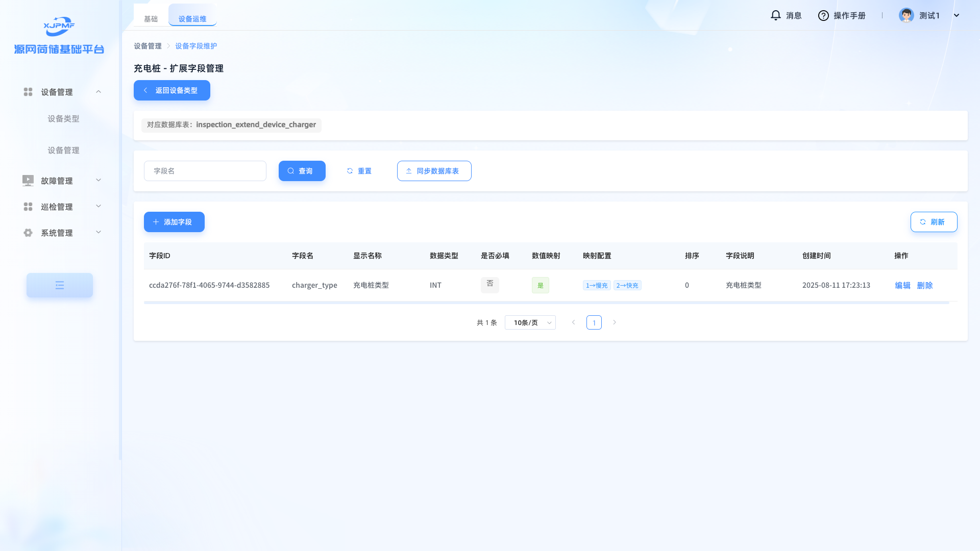Click the 同步数据库表 button
Viewport: 980px width, 551px height.
click(x=434, y=171)
